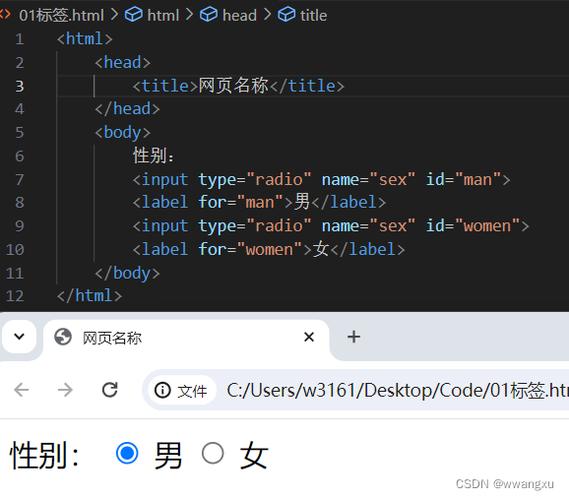Reload the page with refresh icon
569x500 pixels.
(110, 390)
